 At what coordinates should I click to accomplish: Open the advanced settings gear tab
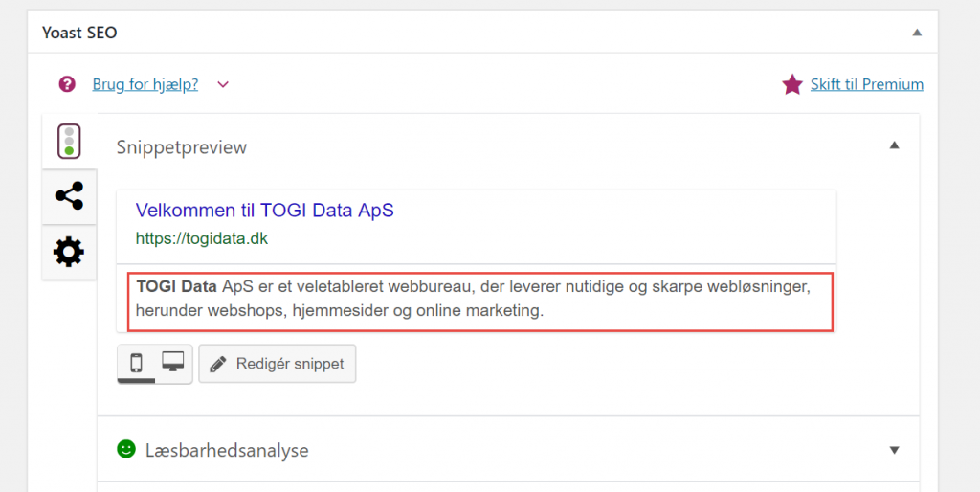(69, 252)
